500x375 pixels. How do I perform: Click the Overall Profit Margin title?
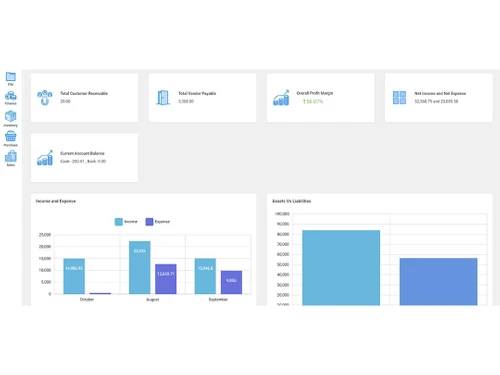[x=315, y=93]
